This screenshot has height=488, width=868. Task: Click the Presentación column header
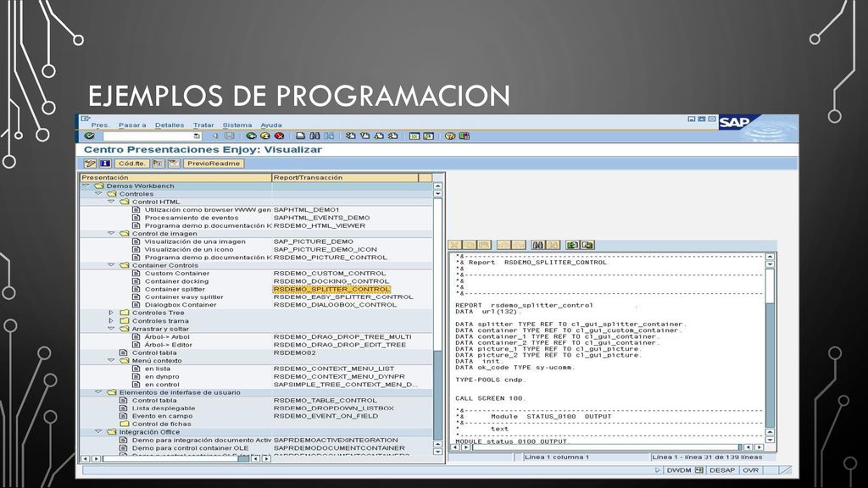[x=176, y=178]
